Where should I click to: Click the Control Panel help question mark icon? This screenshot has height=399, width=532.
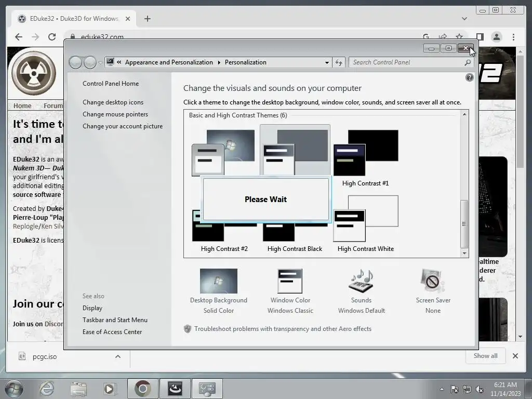469,78
